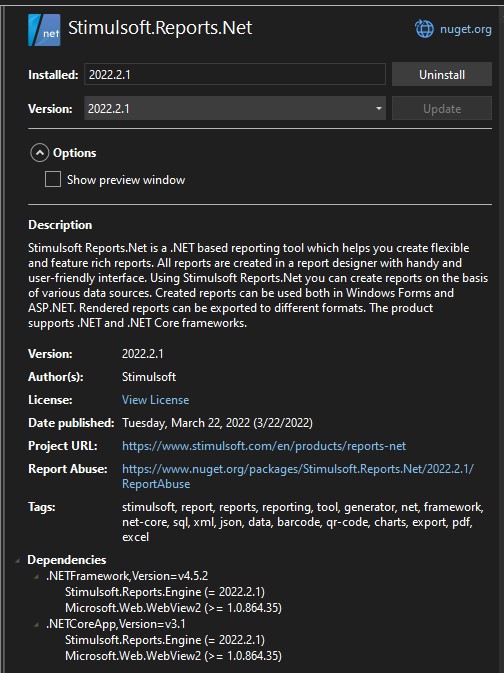Click the Options label text

point(74,153)
